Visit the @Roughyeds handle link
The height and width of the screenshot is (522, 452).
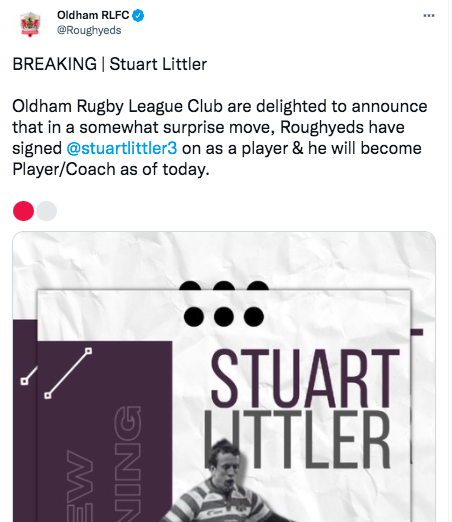tap(89, 30)
